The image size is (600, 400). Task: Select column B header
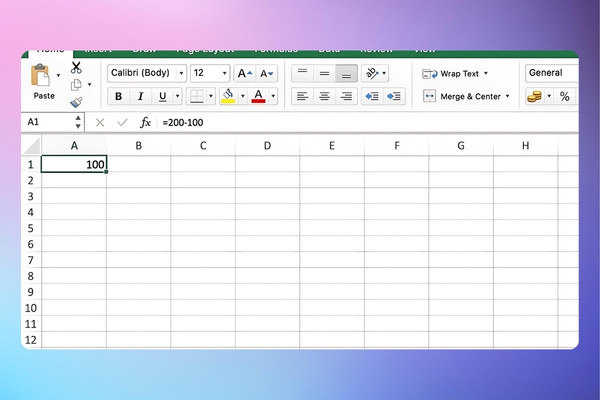139,146
